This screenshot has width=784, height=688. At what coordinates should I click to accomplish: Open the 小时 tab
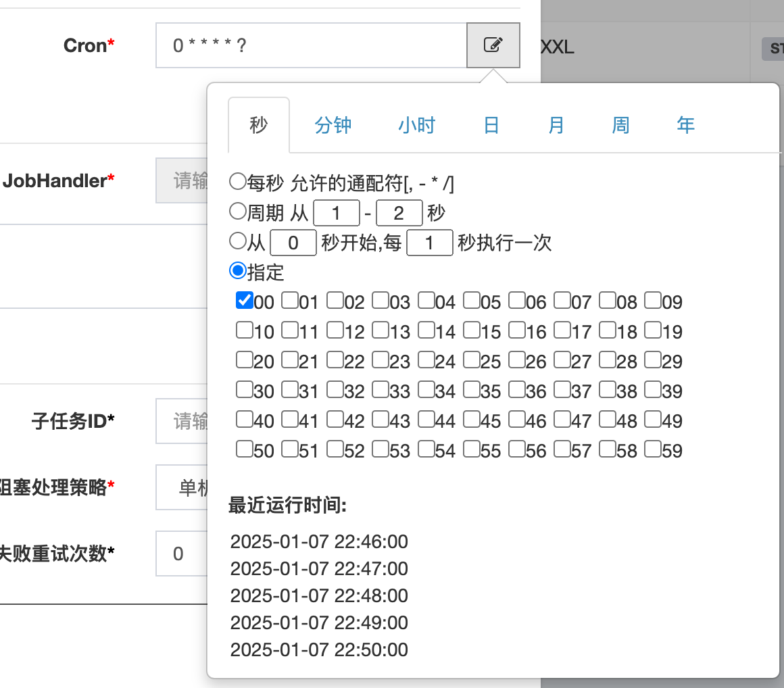point(416,125)
